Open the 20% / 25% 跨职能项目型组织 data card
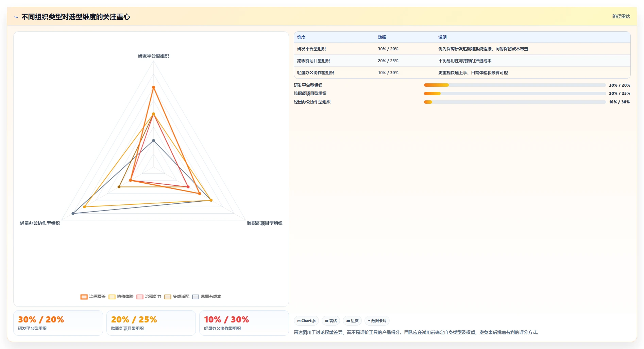This screenshot has width=644, height=349. click(151, 323)
